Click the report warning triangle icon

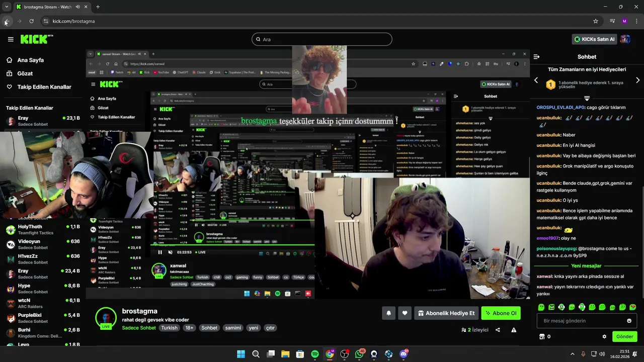coord(514,330)
